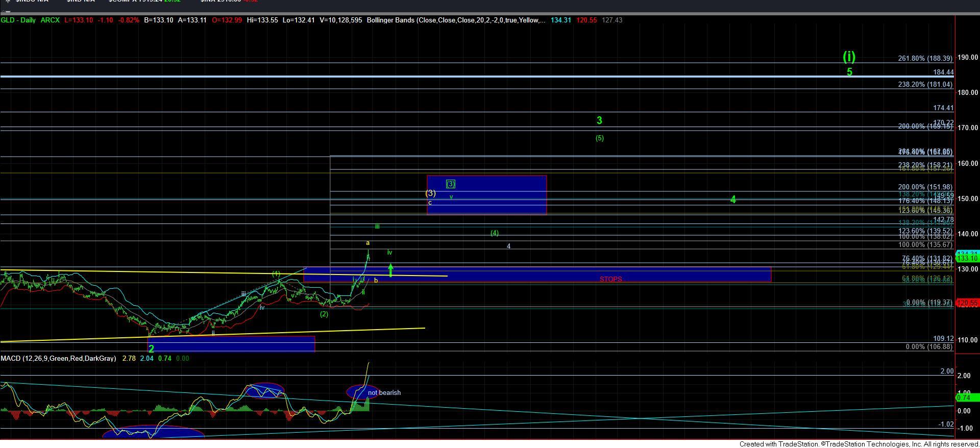
Task: Select the ARCX exchange label
Action: pyautogui.click(x=50, y=20)
